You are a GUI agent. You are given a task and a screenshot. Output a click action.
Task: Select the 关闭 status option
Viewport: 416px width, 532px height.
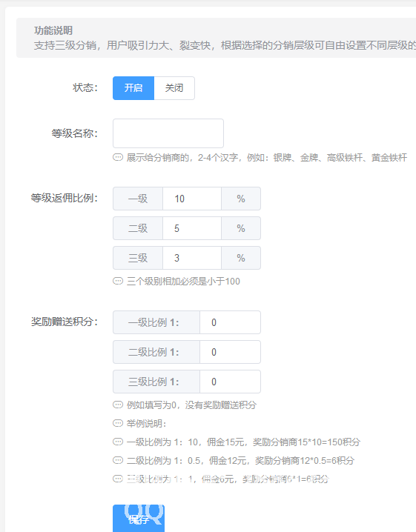tap(174, 88)
